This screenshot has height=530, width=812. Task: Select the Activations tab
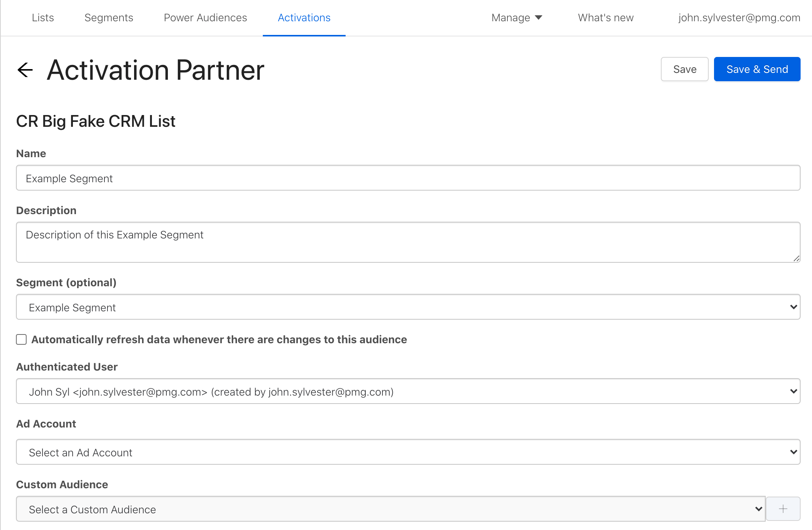(x=304, y=17)
